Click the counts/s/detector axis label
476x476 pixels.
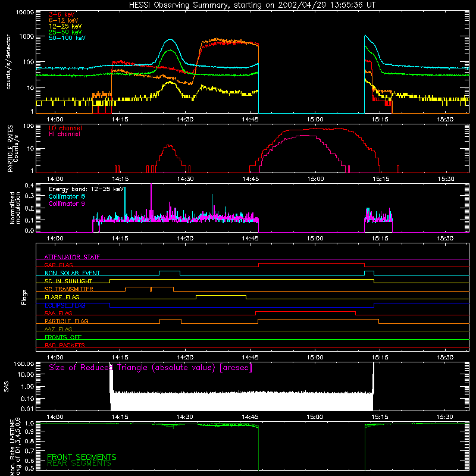(8, 62)
